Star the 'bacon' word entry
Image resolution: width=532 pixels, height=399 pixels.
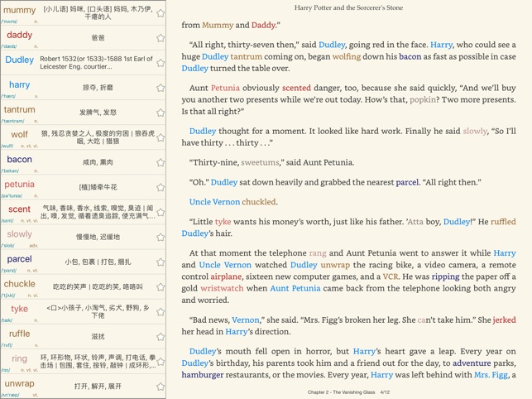click(161, 162)
